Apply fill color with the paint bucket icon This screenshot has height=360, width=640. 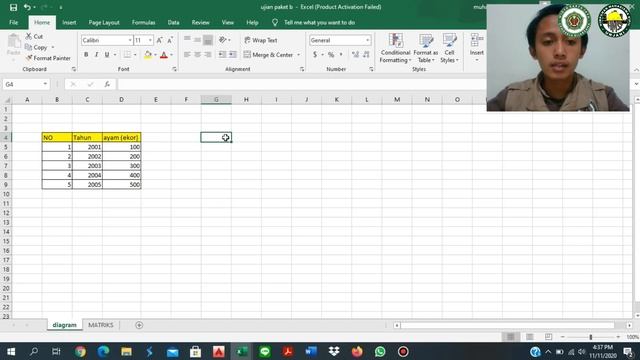tap(148, 55)
